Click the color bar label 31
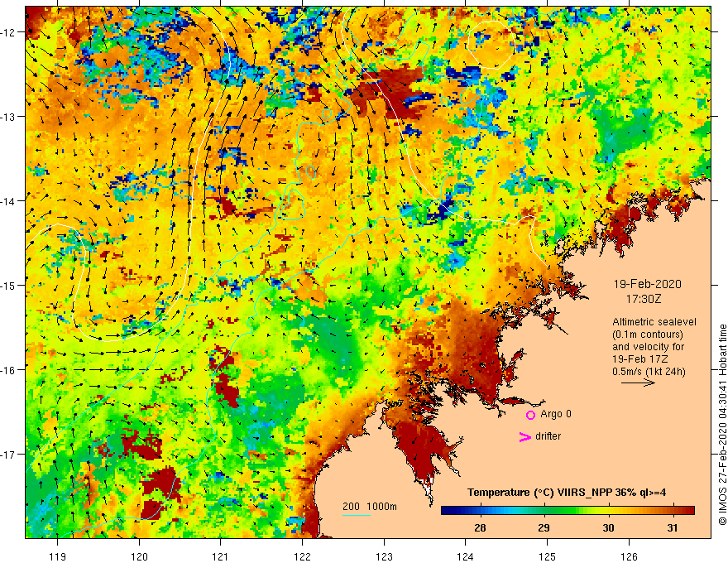Viewport: 728px width, 563px height. click(672, 527)
